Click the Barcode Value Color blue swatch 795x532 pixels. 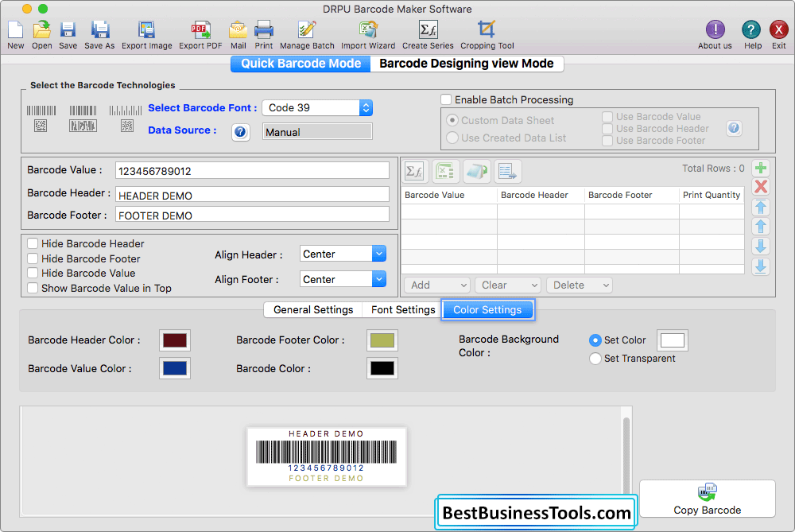click(x=175, y=369)
